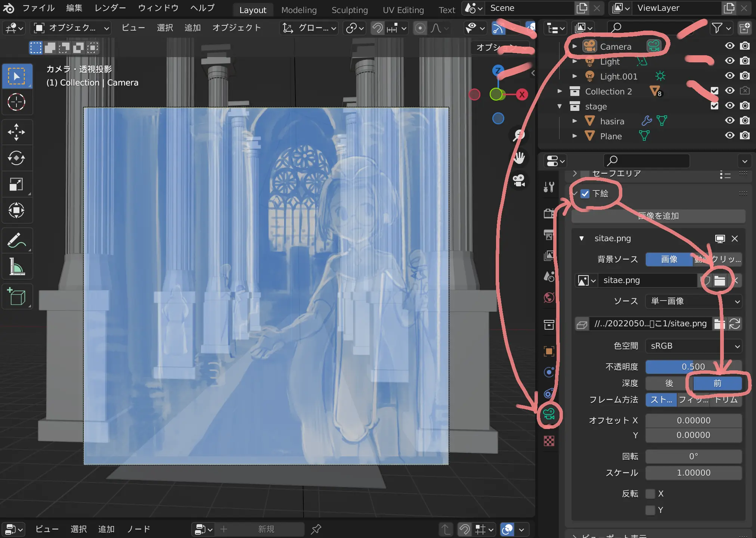Set depth to 前 front

(717, 383)
